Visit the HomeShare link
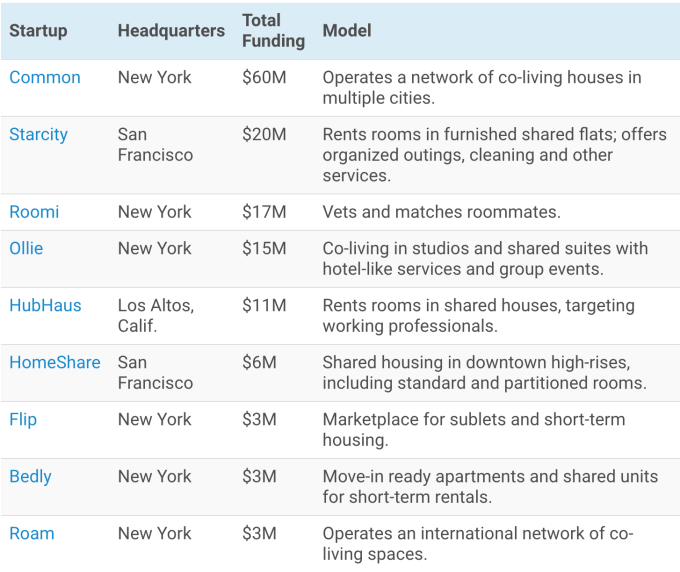 [x=55, y=363]
